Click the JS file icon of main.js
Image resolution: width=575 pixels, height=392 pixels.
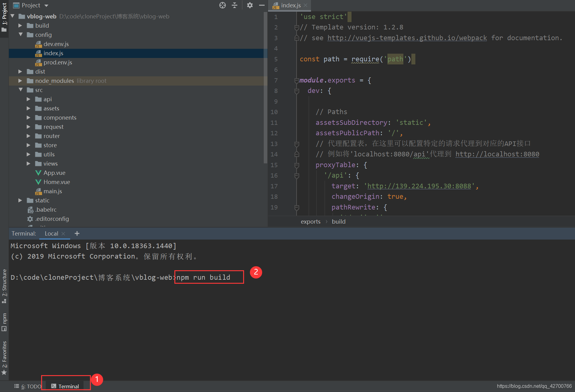[x=38, y=191]
